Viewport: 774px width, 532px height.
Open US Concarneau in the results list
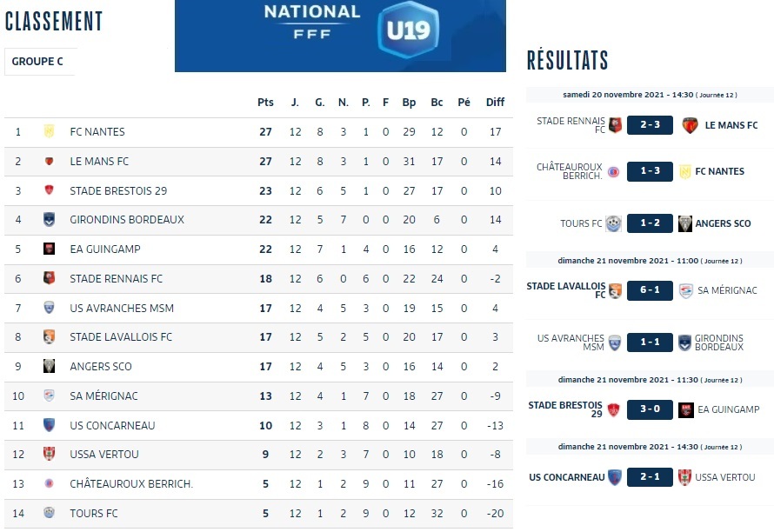pyautogui.click(x=565, y=477)
